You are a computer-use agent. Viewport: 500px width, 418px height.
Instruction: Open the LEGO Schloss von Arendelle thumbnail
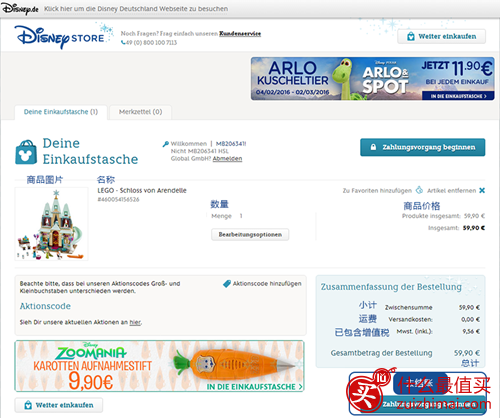51,224
